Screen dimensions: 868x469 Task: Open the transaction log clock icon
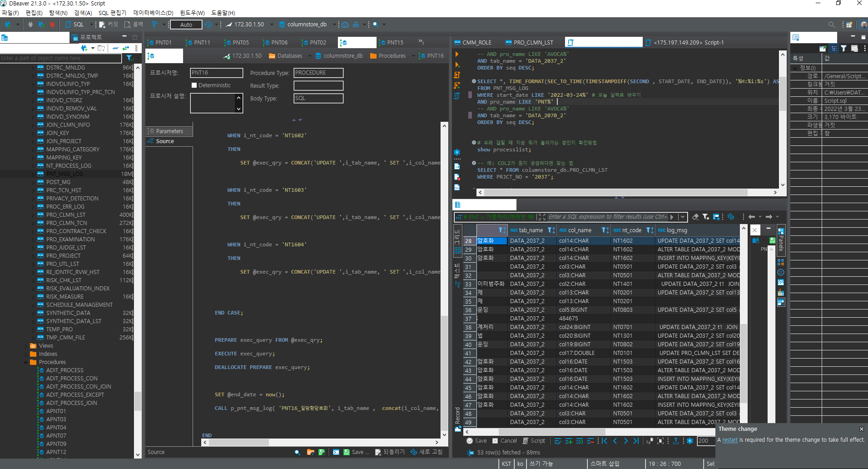tap(208, 25)
